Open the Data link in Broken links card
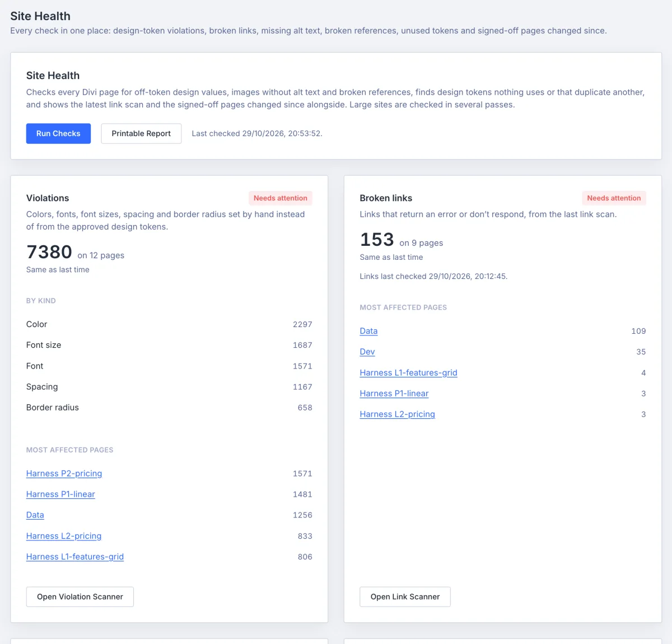672x644 pixels. click(x=368, y=331)
